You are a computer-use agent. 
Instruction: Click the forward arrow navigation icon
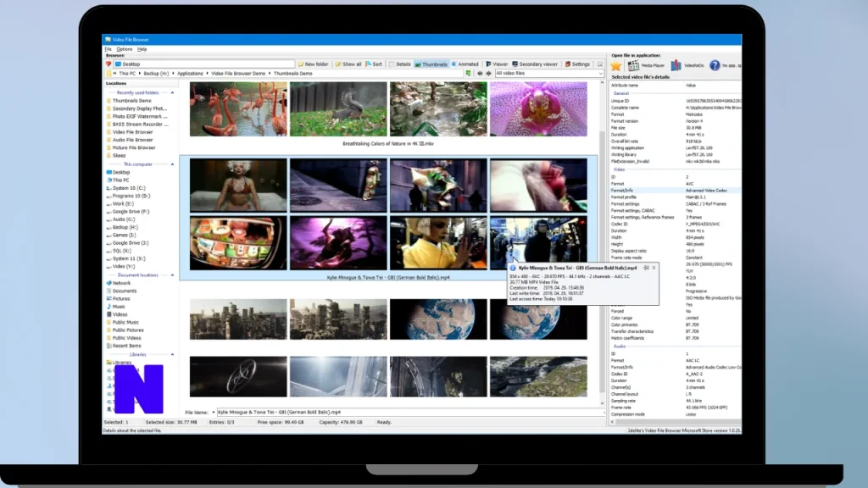click(x=488, y=73)
